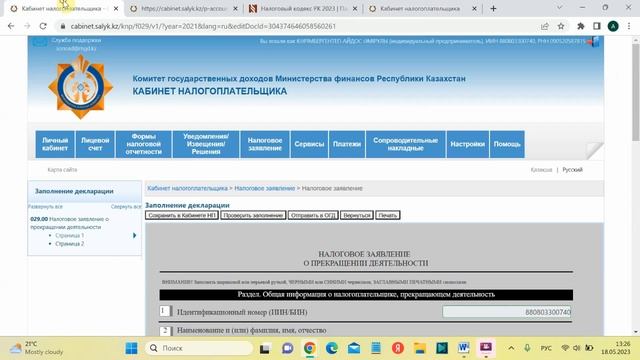Switch site language to Қазақша
Image resolution: width=640 pixels, height=360 pixels.
pyautogui.click(x=541, y=170)
